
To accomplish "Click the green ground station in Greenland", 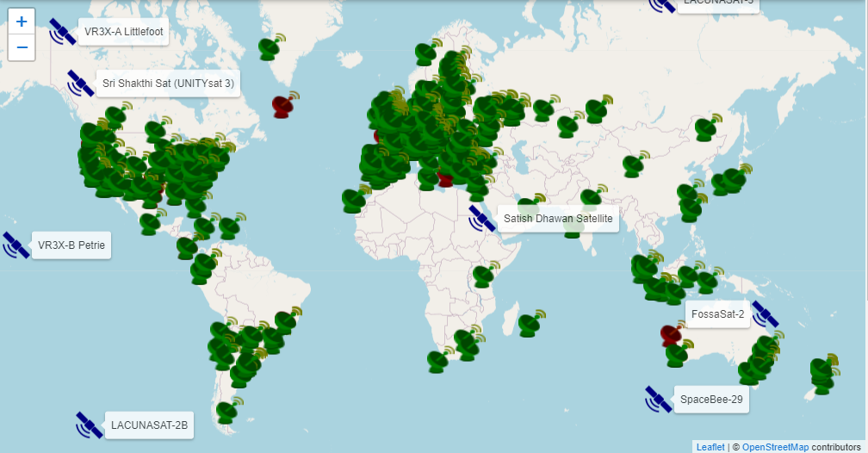I will [x=270, y=47].
